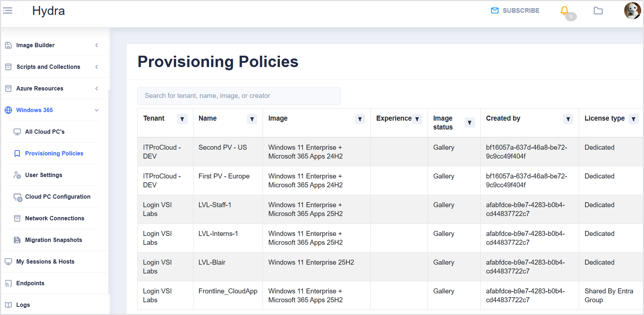Open the hamburger navigation menu
The width and height of the screenshot is (644, 315).
(x=8, y=11)
